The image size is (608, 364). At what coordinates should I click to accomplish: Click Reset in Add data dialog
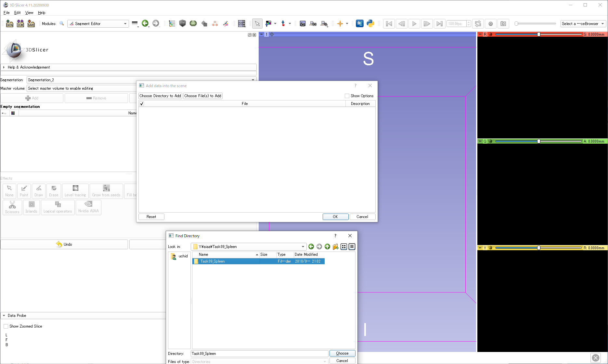click(x=151, y=217)
